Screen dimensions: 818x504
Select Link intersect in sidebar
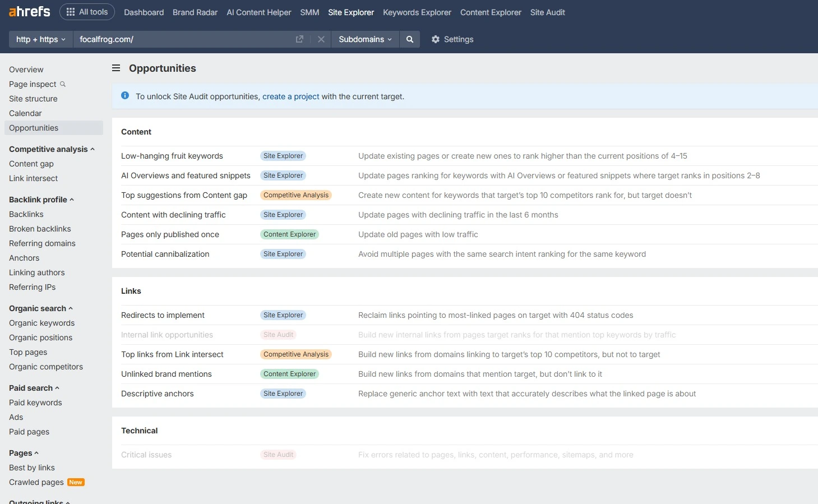(34, 178)
